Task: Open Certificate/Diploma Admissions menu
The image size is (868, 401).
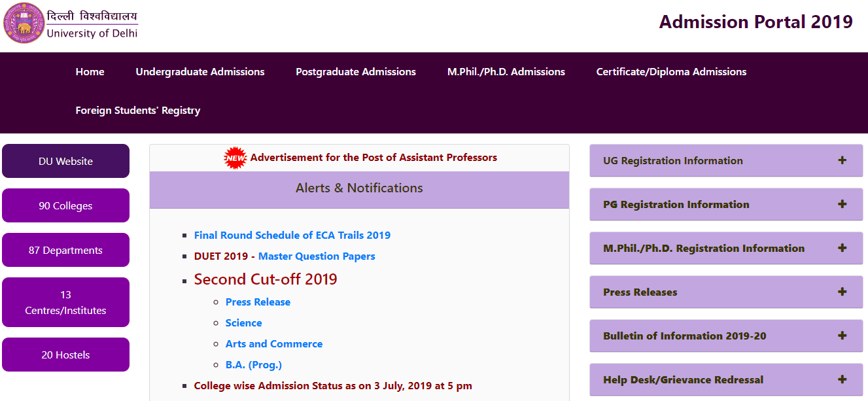Action: (671, 72)
